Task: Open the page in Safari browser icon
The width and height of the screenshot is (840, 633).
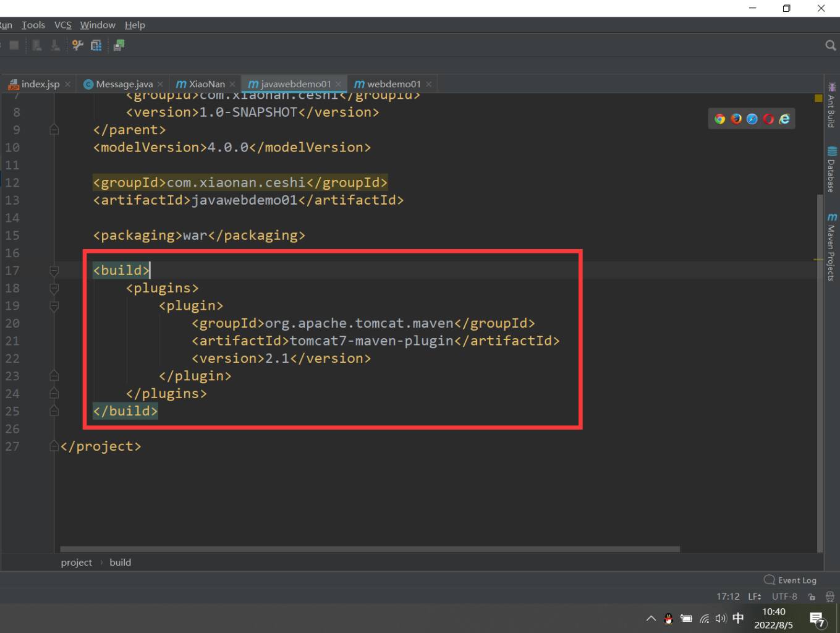Action: (752, 119)
